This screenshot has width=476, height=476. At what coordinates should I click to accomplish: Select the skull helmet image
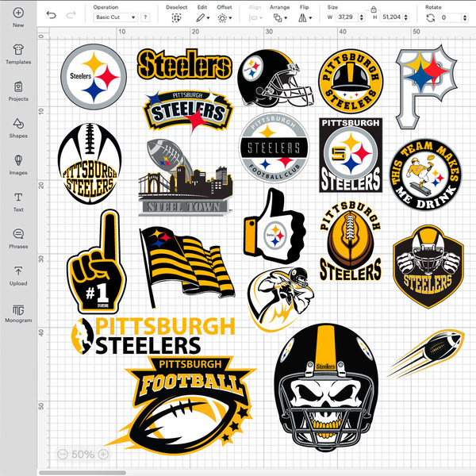326,388
